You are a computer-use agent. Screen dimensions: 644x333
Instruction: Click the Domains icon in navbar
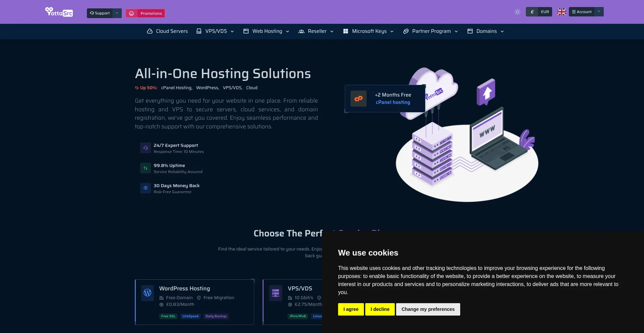[470, 31]
